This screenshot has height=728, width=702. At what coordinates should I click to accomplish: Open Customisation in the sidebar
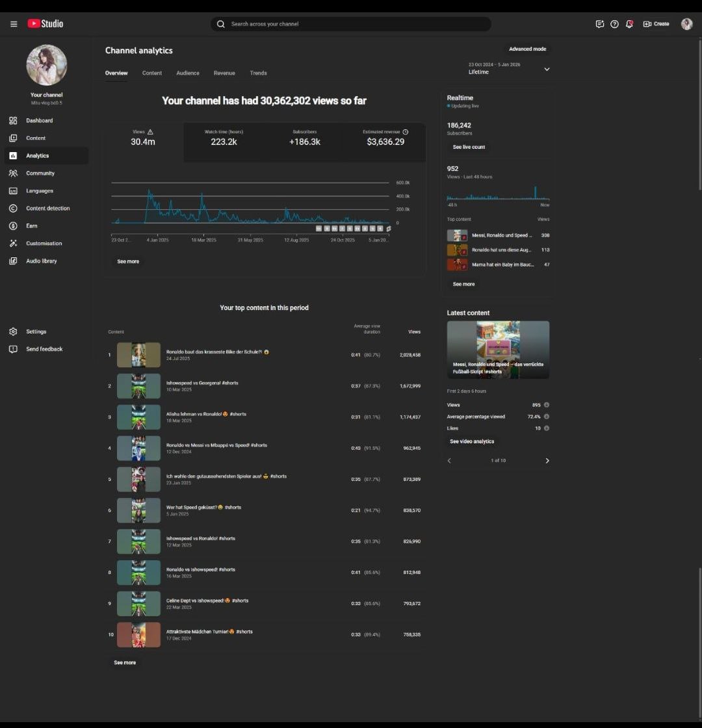(x=44, y=244)
